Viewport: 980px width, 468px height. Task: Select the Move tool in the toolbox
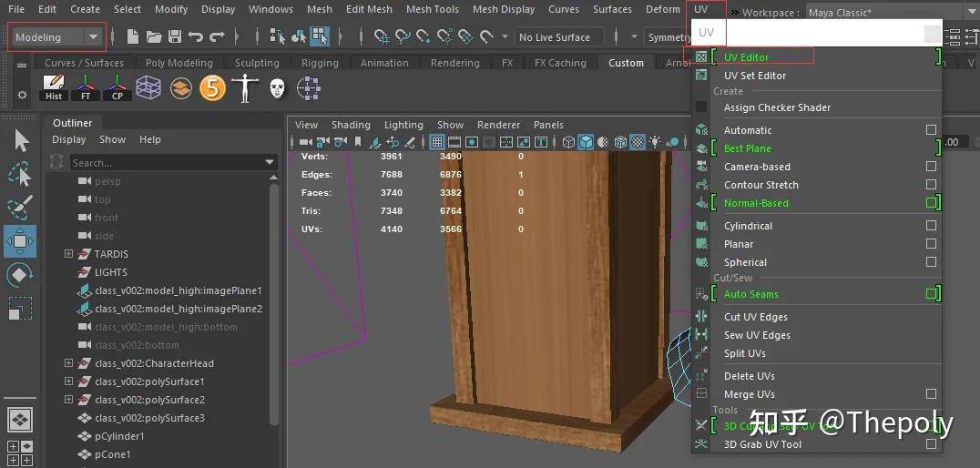tap(20, 241)
